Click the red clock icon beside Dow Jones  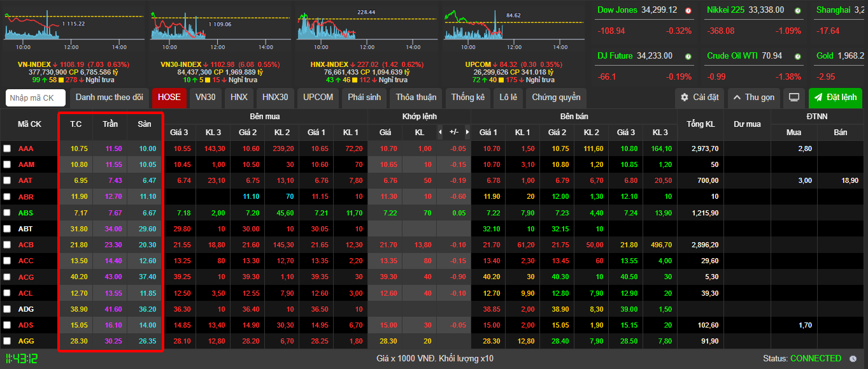click(x=688, y=10)
